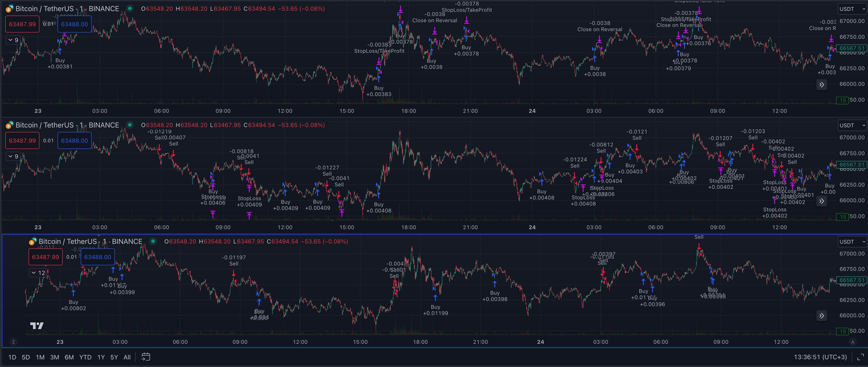The width and height of the screenshot is (868, 367).
Task: Select the 1D date range
Action: (12, 357)
